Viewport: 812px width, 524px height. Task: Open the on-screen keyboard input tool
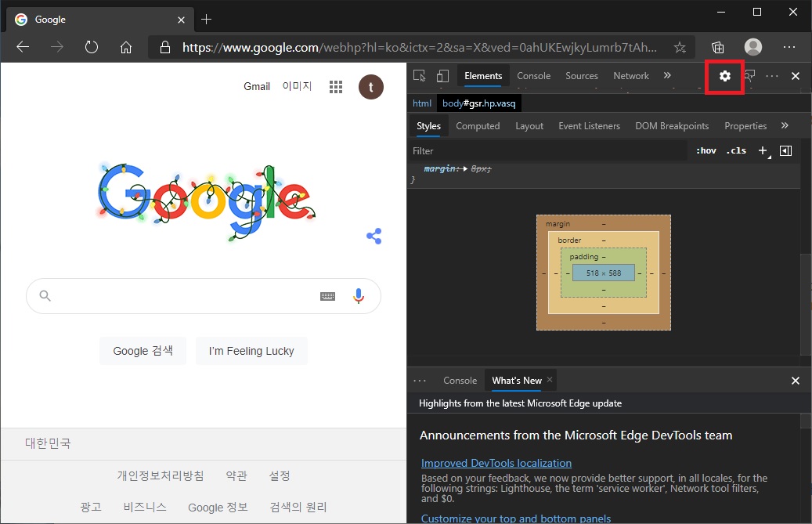tap(327, 296)
